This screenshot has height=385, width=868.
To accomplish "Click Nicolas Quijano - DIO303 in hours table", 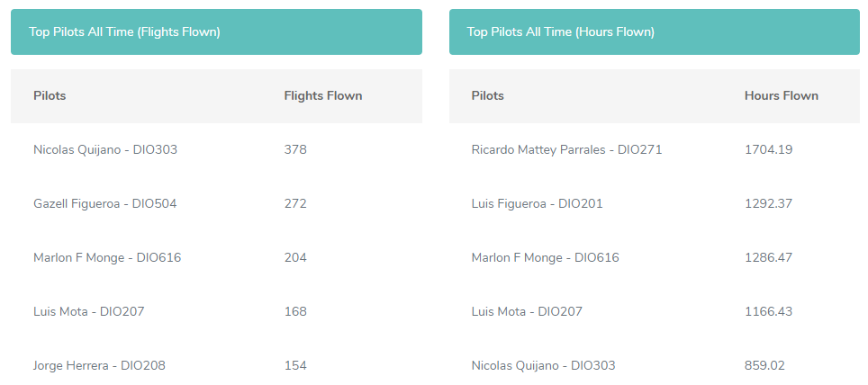I will [543, 365].
